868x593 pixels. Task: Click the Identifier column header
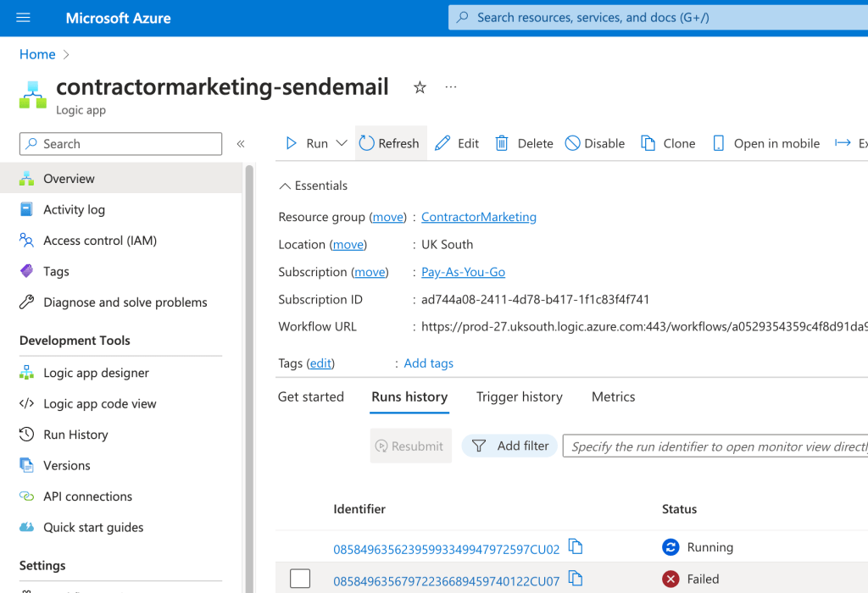(x=359, y=509)
